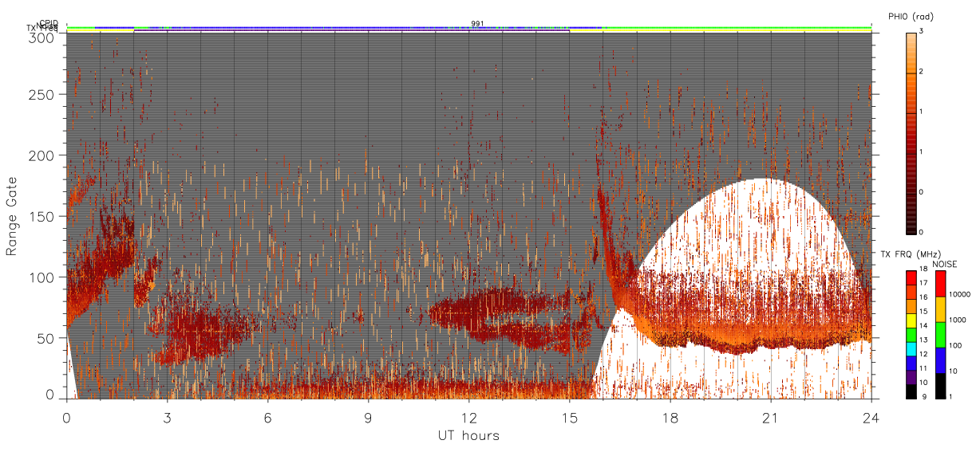Click the red NOISE swatch above 10000

tap(942, 284)
